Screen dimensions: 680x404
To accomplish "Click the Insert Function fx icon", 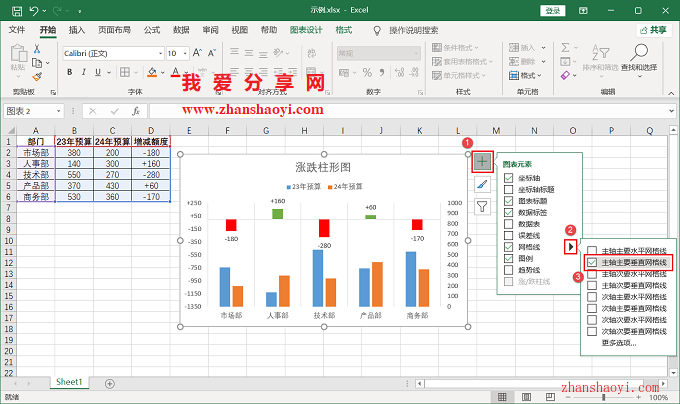I will (x=136, y=111).
